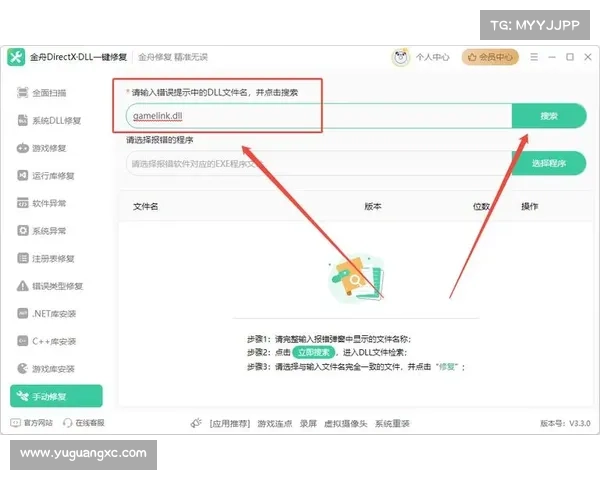Click the 版本 column header
Image resolution: width=600 pixels, height=480 pixels.
372,206
